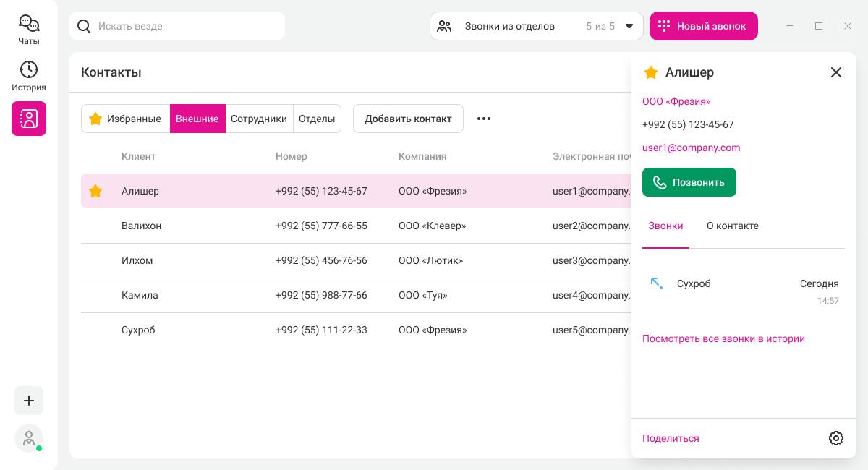The width and height of the screenshot is (868, 470).
Task: Click phone number +992 (55) 456-76-56
Action: pyautogui.click(x=321, y=260)
